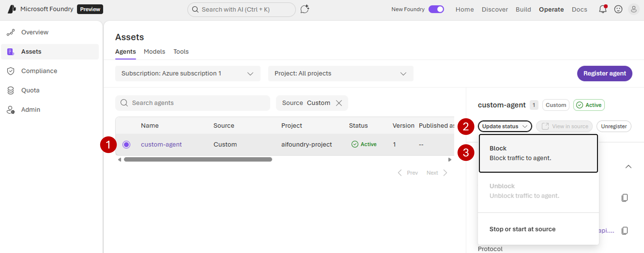This screenshot has height=253, width=644.
Task: Go to Home in top navigation
Action: coord(465,10)
